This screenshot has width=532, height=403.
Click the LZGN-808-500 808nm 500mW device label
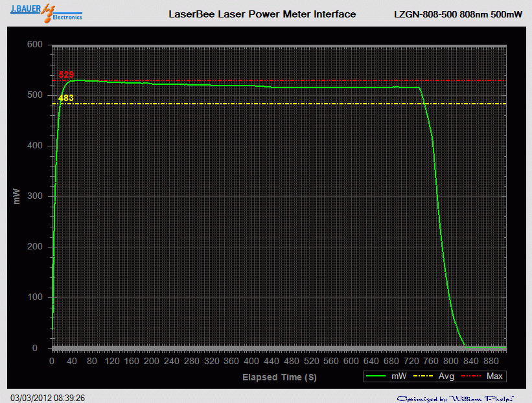[458, 14]
